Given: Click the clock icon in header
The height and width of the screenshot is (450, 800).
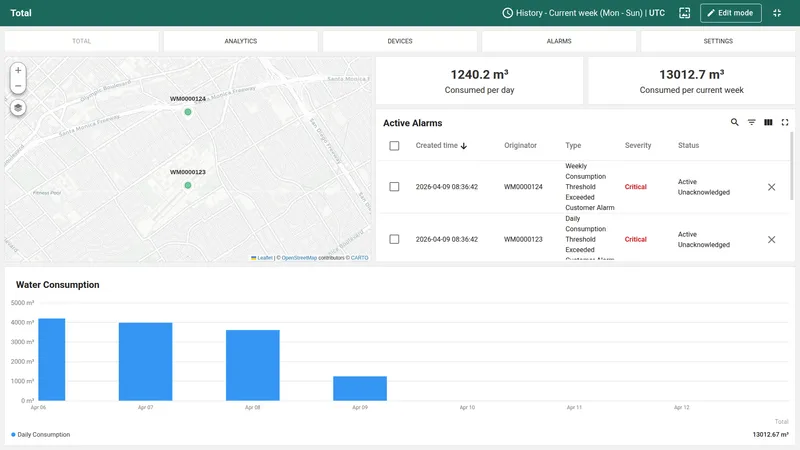Looking at the screenshot, I should click(x=507, y=13).
